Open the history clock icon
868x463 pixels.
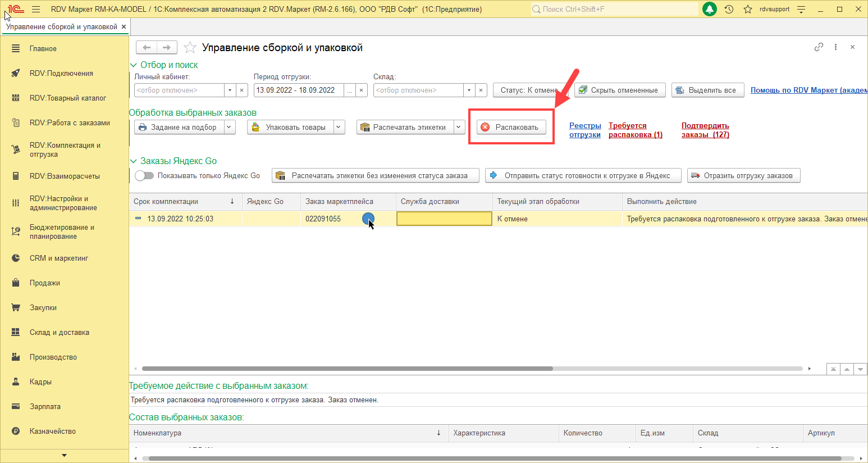coord(729,10)
